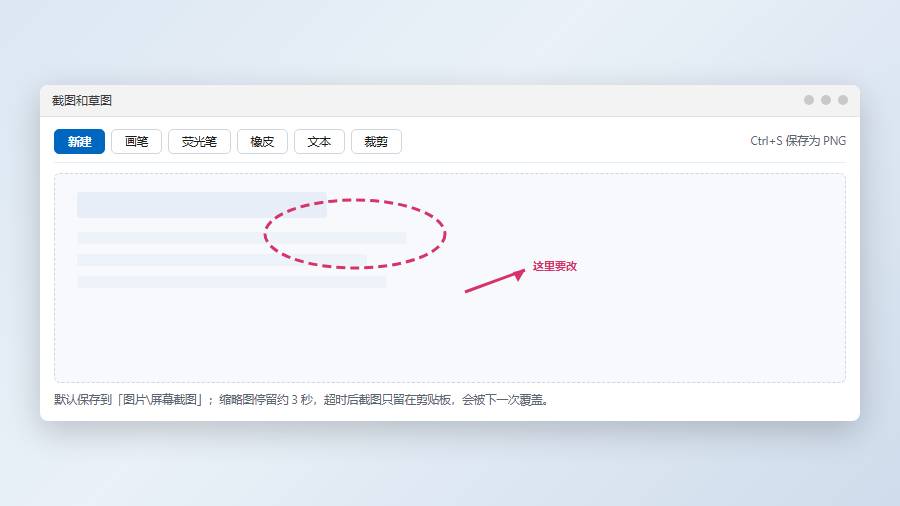
Task: Click the Ctrl+S 保存为 PNG hint
Action: tap(798, 141)
